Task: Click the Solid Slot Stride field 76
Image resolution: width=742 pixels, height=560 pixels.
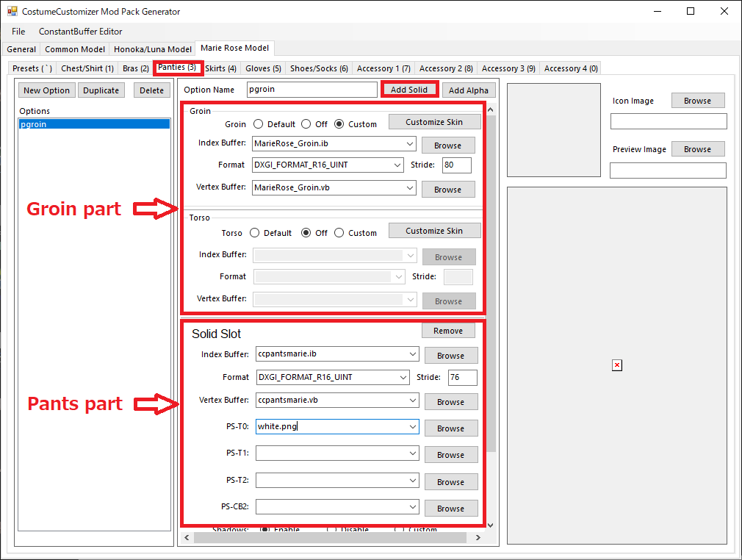Action: (x=462, y=377)
